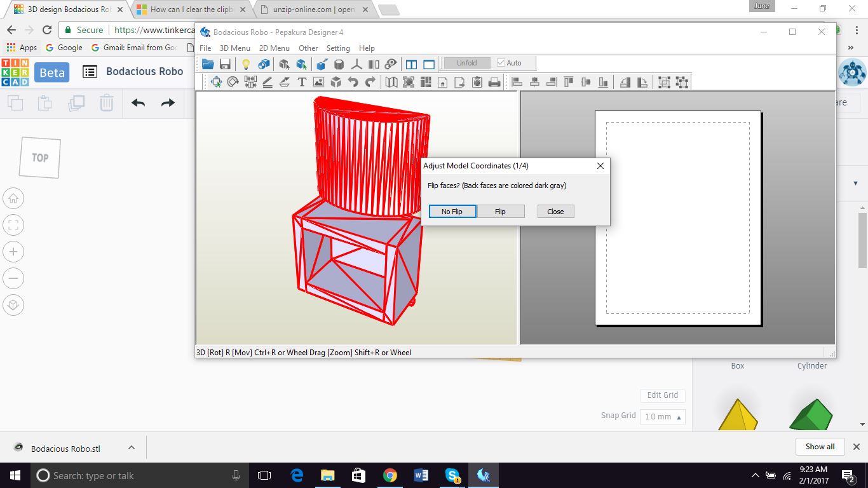Toggle the split two-pane window layout icon

click(x=411, y=64)
